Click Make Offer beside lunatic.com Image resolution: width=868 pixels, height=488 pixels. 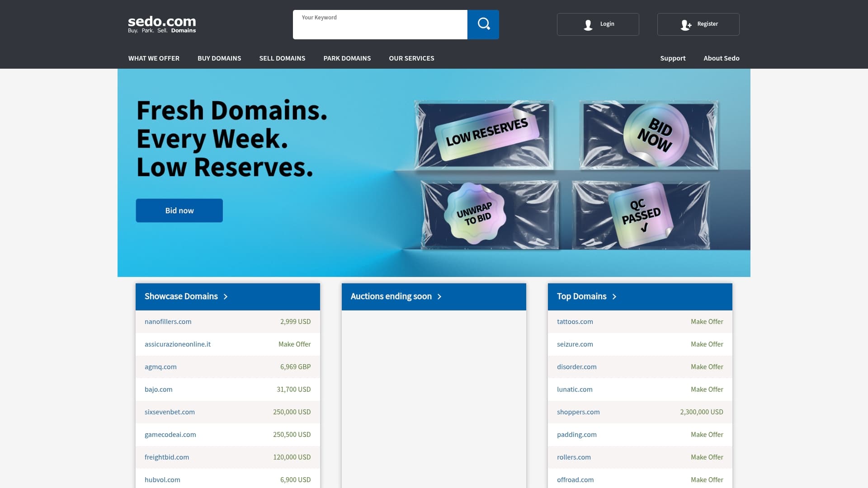(x=707, y=389)
